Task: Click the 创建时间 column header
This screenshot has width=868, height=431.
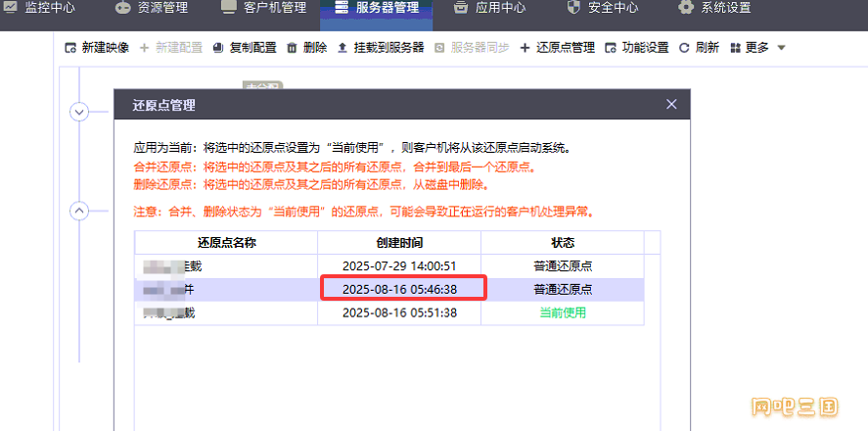Action: pyautogui.click(x=399, y=242)
